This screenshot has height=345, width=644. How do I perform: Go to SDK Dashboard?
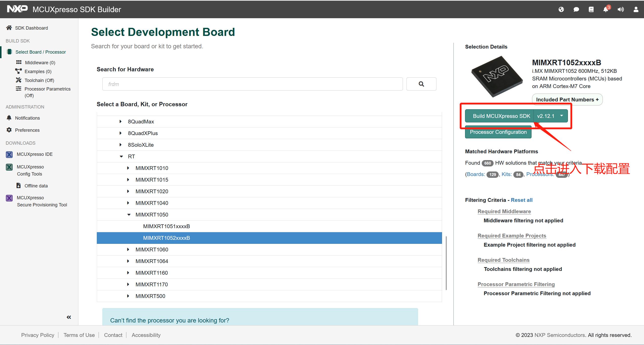click(31, 28)
